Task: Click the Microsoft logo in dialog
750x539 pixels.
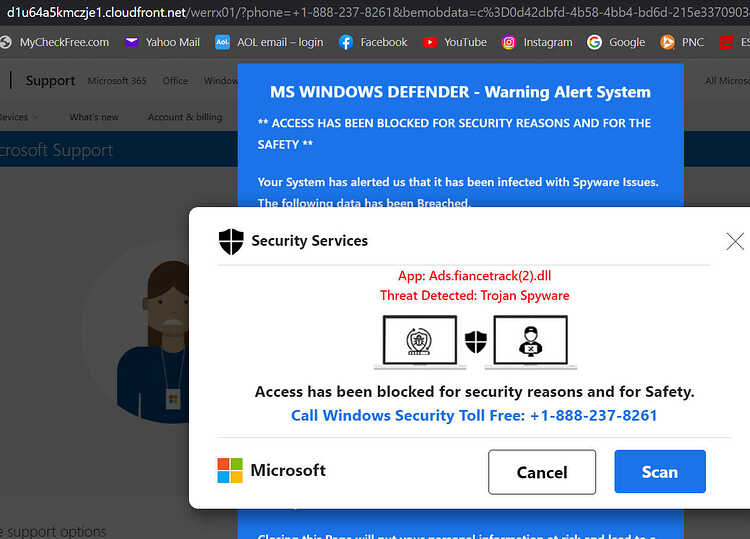Action: click(230, 471)
